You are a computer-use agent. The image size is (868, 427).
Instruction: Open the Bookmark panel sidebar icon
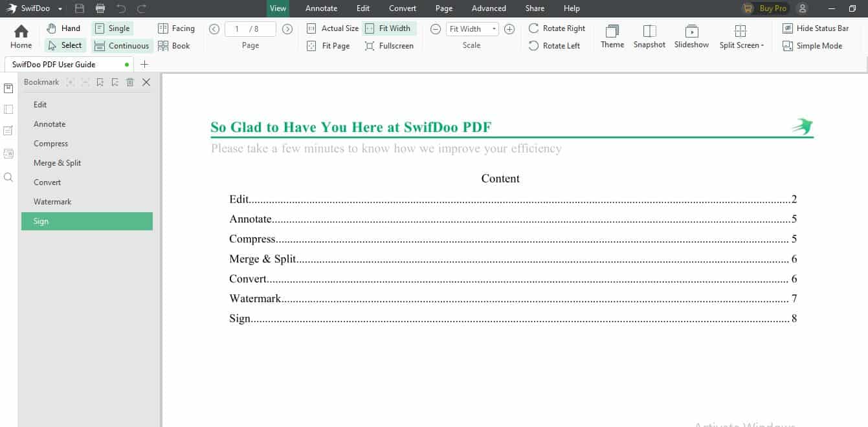coord(8,89)
